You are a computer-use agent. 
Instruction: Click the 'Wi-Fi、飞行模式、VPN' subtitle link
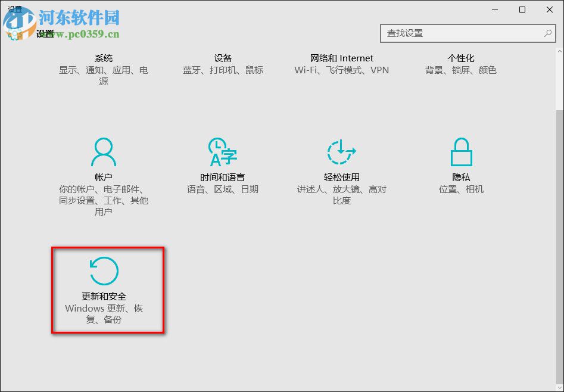point(341,70)
